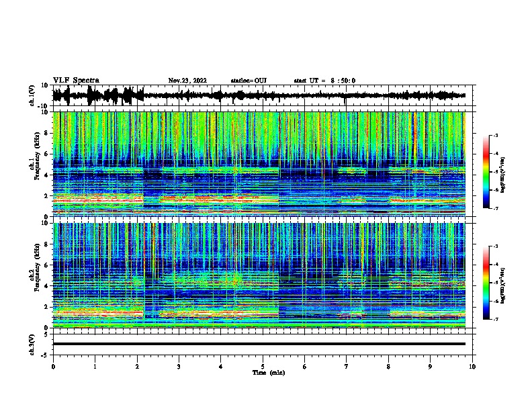Click the flat ch.3 black line trace

tap(259, 344)
